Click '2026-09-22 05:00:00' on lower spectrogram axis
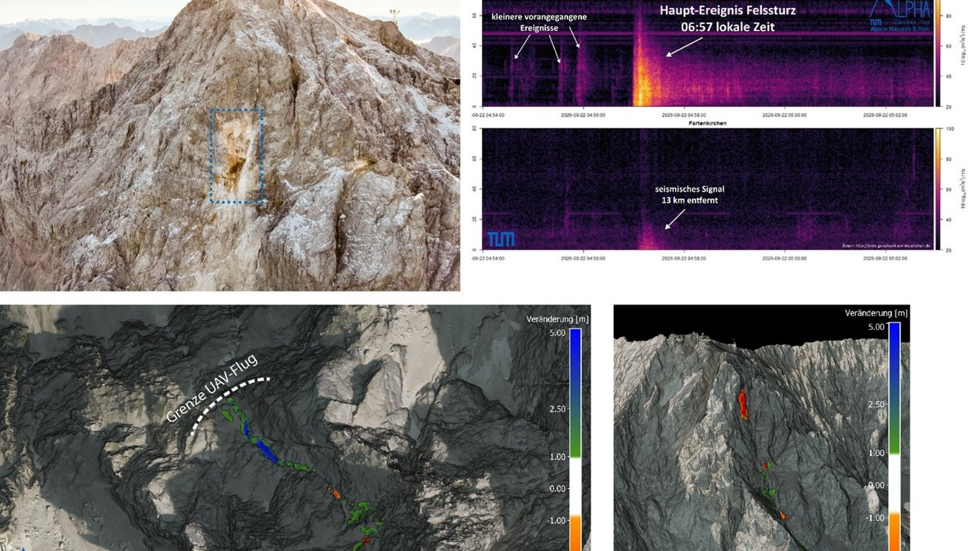 click(784, 258)
